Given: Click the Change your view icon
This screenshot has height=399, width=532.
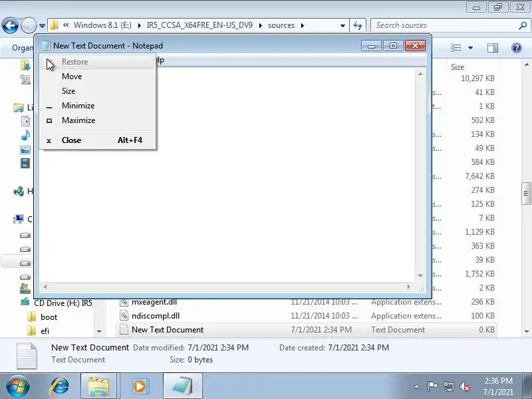Looking at the screenshot, I should 456,48.
